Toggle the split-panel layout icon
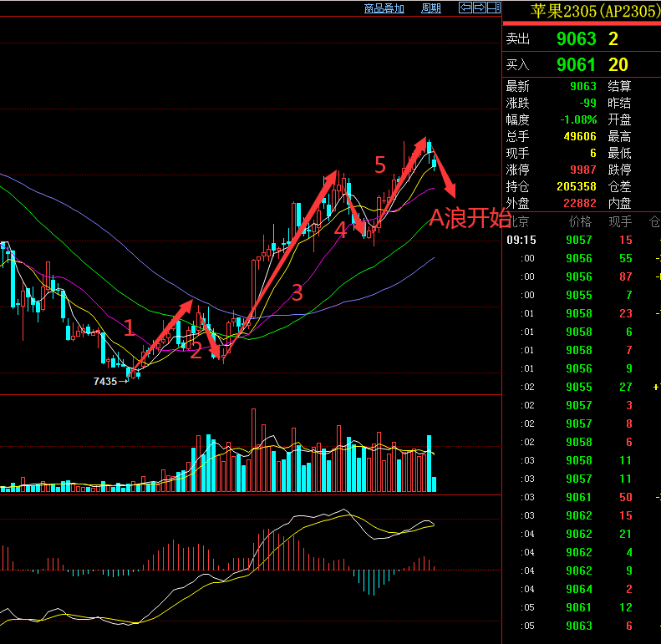 (494, 8)
